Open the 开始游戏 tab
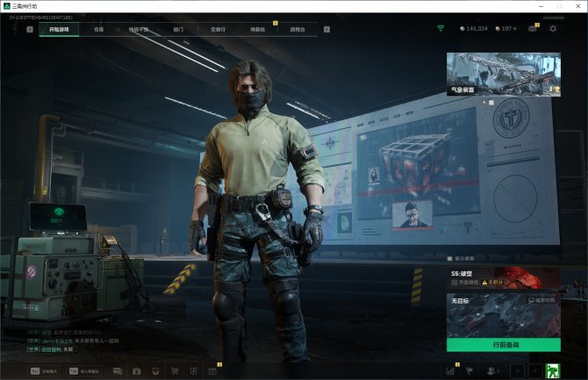The height and width of the screenshot is (380, 588). coord(59,29)
